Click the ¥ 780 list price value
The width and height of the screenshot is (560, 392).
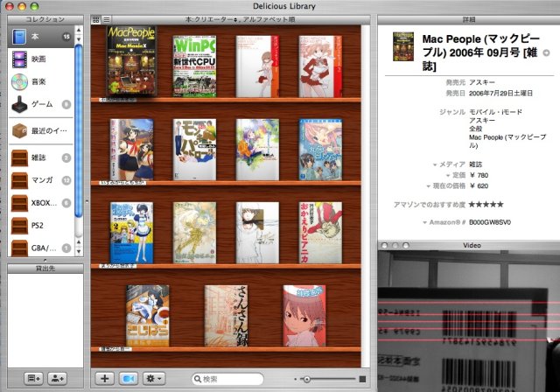coord(479,175)
